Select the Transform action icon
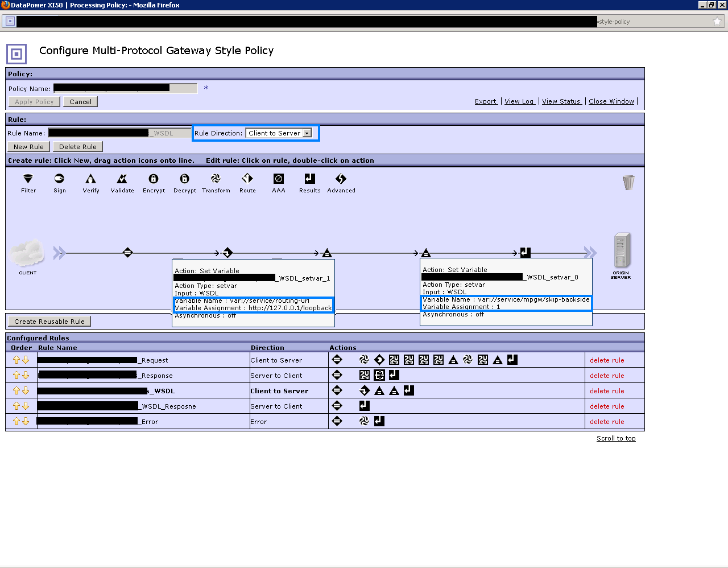The image size is (728, 568). (216, 179)
